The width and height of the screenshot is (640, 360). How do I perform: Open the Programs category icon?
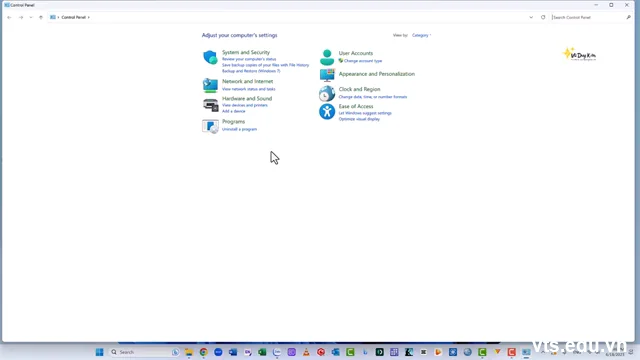[211, 126]
